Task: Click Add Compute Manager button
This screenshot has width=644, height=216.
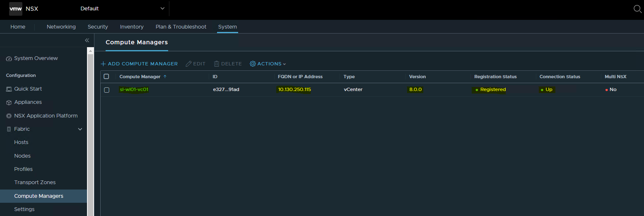Action: pos(139,64)
